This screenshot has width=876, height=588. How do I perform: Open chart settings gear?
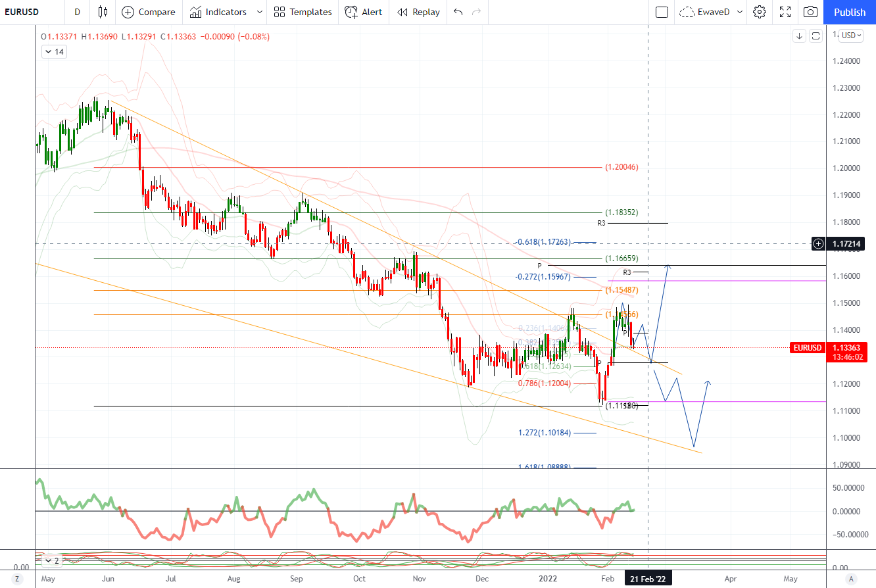point(760,12)
